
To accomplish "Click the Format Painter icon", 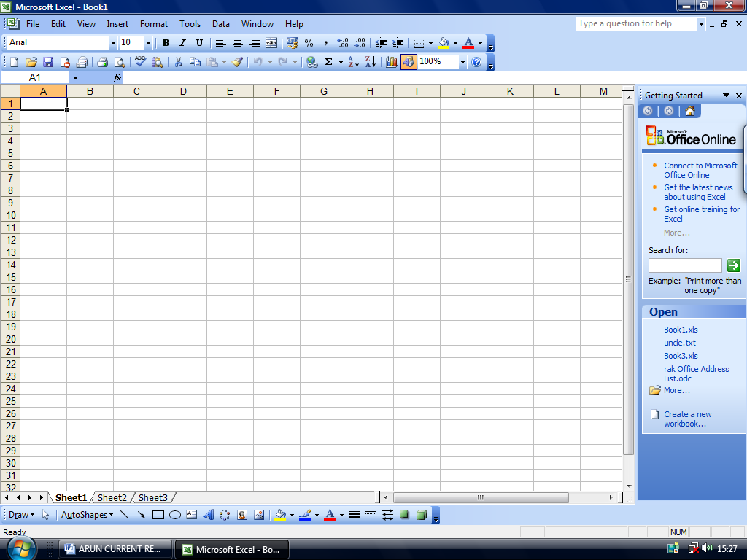I will (x=237, y=62).
